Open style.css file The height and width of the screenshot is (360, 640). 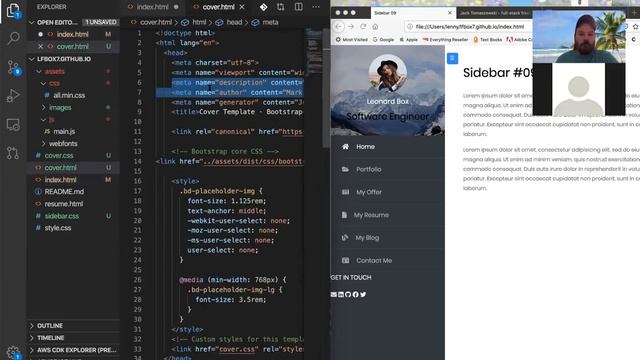point(58,228)
